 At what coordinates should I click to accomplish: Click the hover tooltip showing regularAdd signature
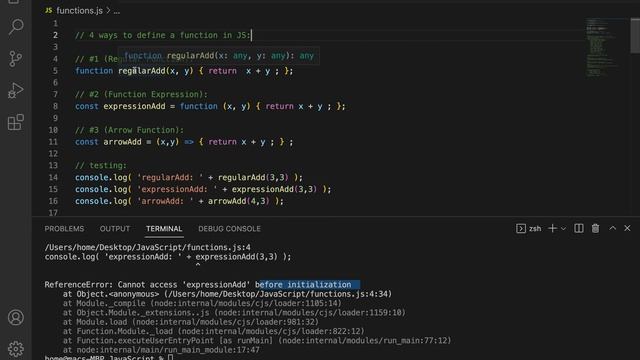click(x=219, y=56)
